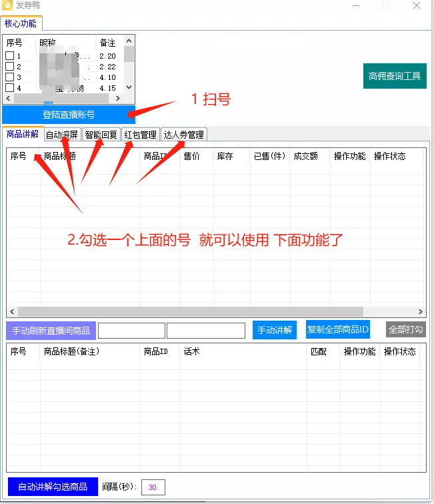
Task: Switch to the 商品讲解 tab
Action: tap(23, 134)
